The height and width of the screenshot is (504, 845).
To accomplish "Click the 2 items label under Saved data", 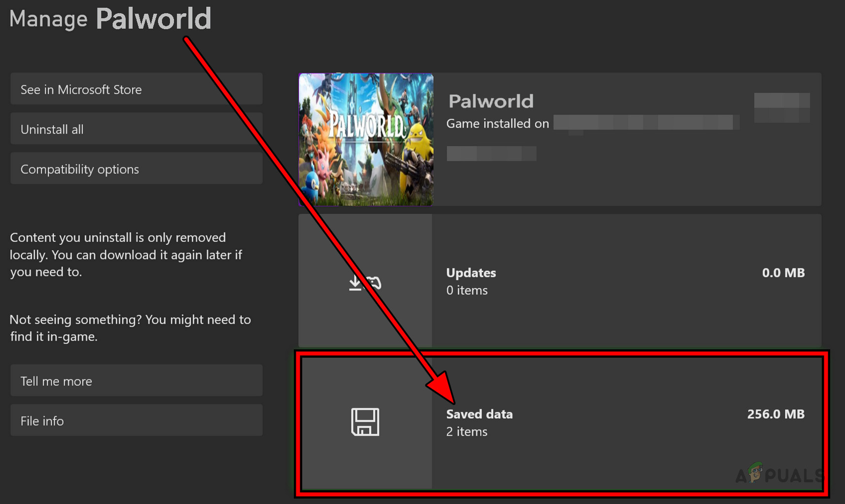I will pyautogui.click(x=466, y=431).
